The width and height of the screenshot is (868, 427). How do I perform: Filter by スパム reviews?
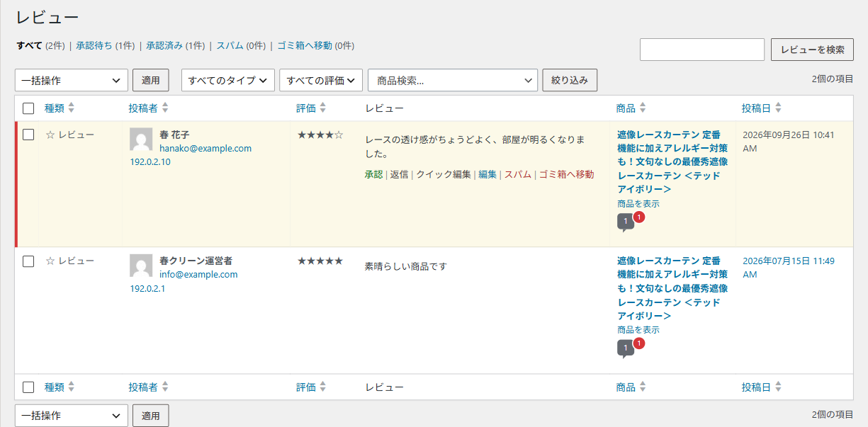(230, 45)
